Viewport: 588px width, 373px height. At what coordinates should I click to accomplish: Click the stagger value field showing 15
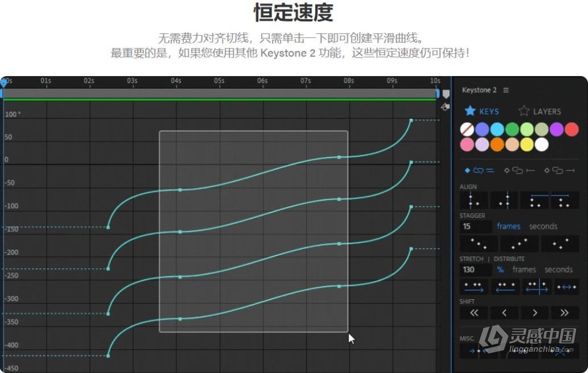pos(476,227)
